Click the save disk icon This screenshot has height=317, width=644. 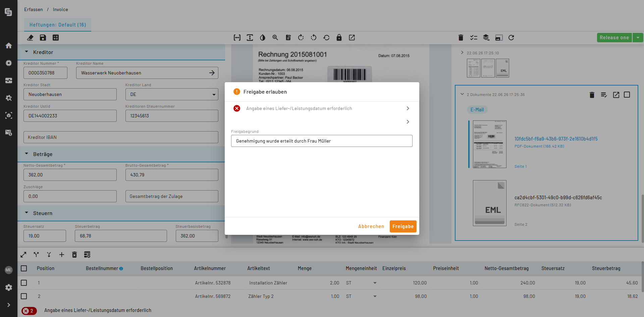pos(43,38)
